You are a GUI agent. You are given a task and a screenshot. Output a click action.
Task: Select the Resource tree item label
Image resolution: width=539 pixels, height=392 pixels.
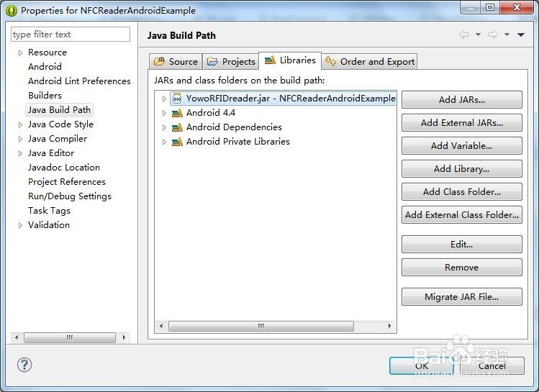(x=47, y=53)
